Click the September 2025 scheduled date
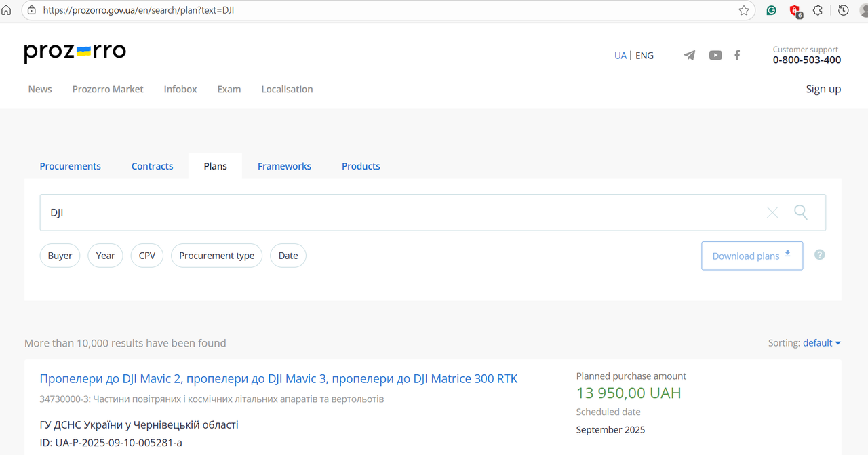 coord(610,430)
